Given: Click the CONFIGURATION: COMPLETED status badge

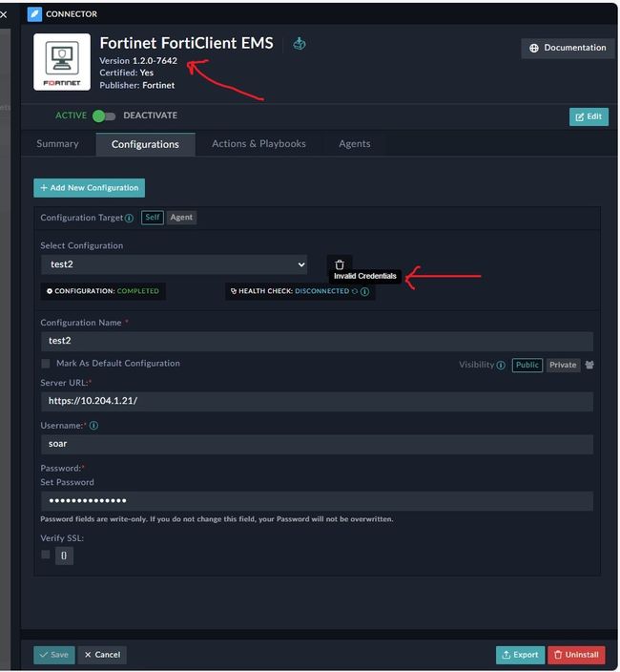Looking at the screenshot, I should click(x=103, y=291).
